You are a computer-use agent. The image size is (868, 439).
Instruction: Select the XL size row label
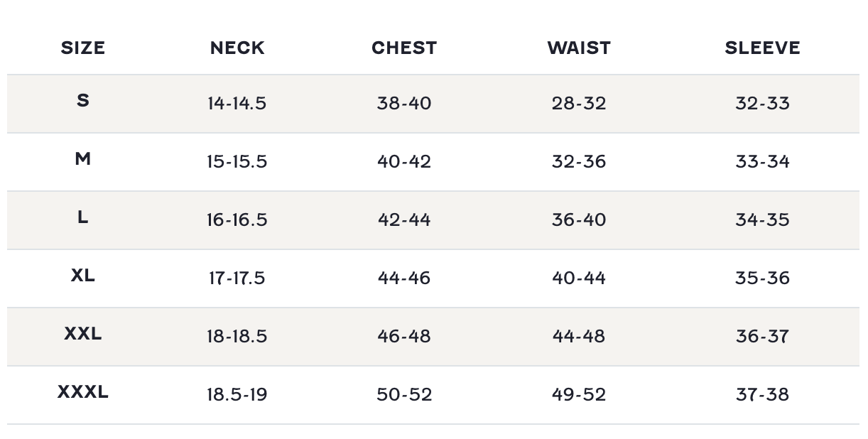point(83,276)
